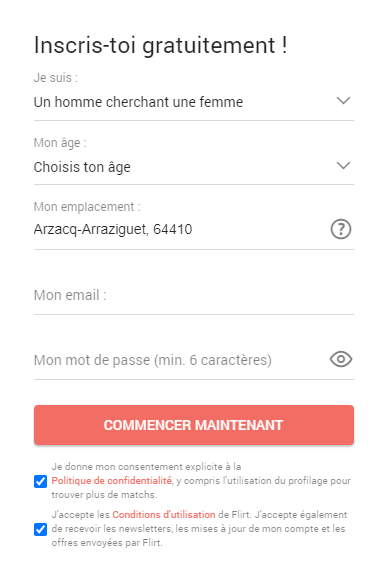Image resolution: width=387 pixels, height=584 pixels.
Task: Focus the 'Mon email' input field
Action: pyautogui.click(x=194, y=295)
